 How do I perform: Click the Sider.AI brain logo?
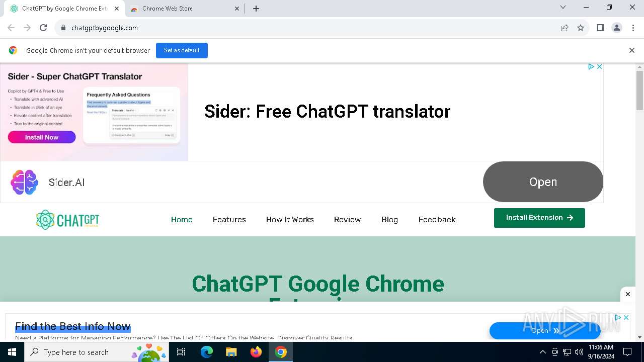tap(24, 182)
